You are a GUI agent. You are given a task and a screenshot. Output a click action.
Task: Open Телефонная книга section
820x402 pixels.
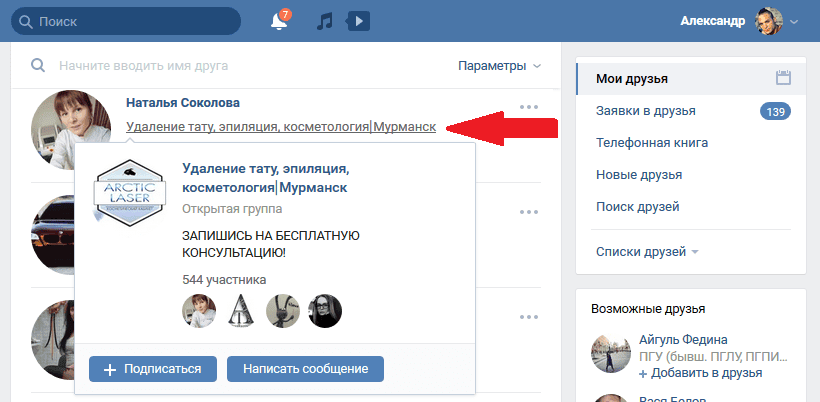[x=652, y=143]
